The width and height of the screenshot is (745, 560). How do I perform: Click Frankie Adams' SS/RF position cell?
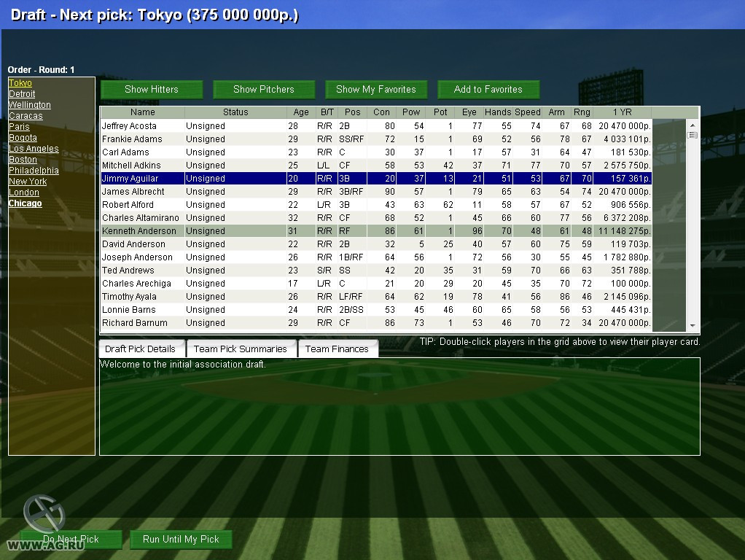coord(351,139)
